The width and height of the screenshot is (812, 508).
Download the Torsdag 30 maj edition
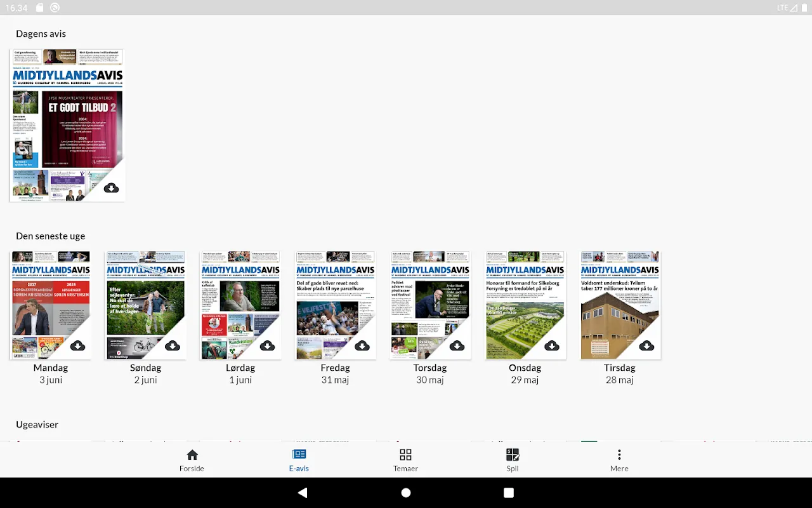(457, 345)
